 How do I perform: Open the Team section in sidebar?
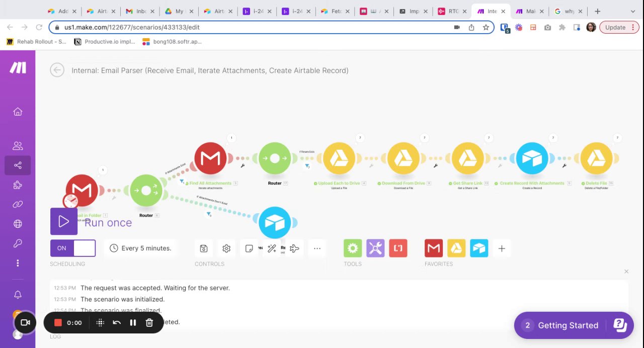click(18, 146)
